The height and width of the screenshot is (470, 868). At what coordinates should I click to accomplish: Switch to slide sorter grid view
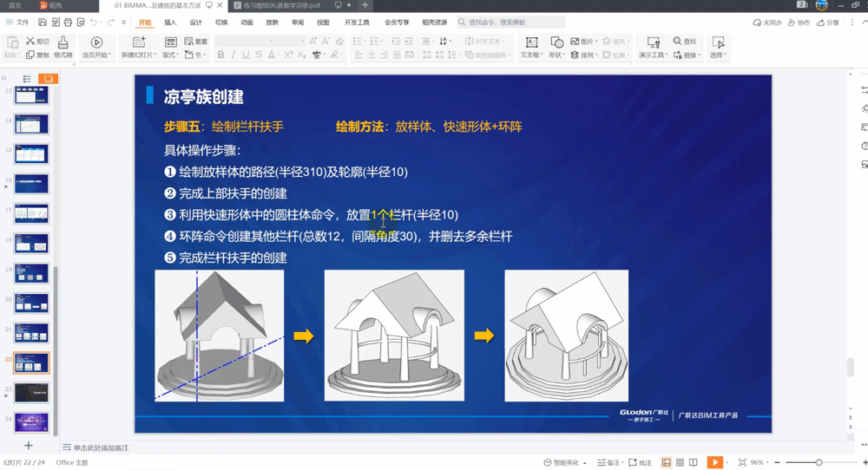coord(680,462)
